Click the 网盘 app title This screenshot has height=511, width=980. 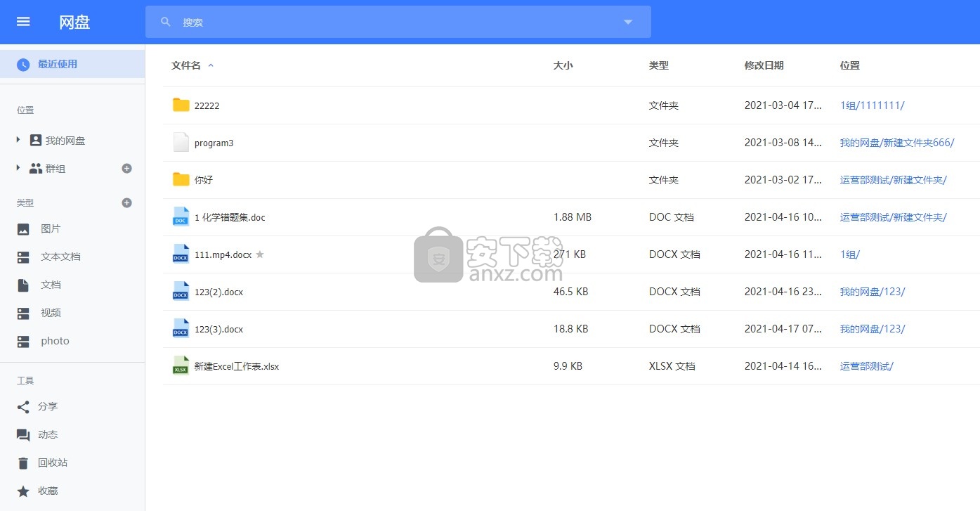click(x=74, y=22)
